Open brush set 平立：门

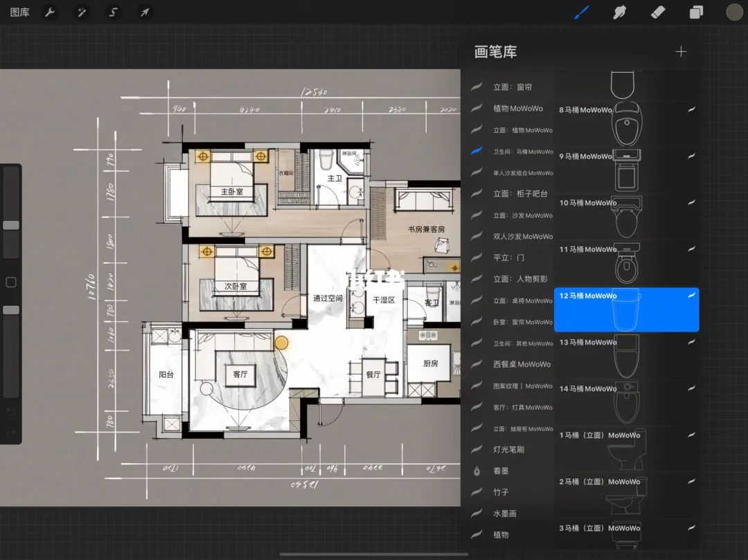508,258
